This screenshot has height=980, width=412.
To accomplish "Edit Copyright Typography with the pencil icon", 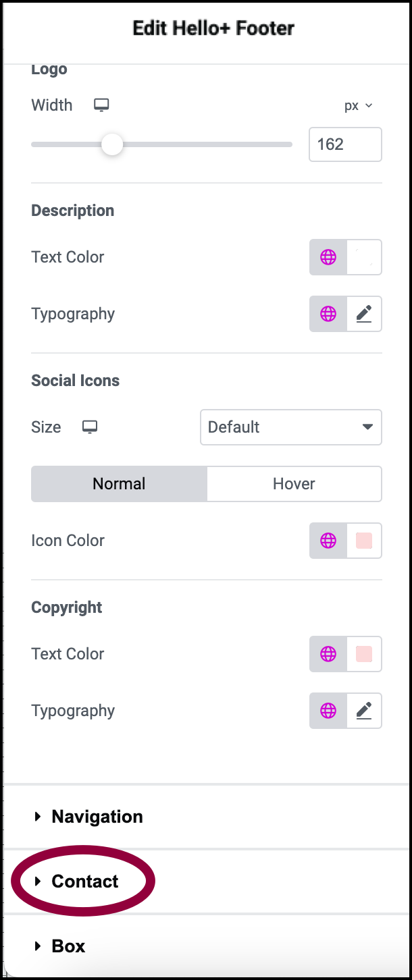I will coord(364,711).
